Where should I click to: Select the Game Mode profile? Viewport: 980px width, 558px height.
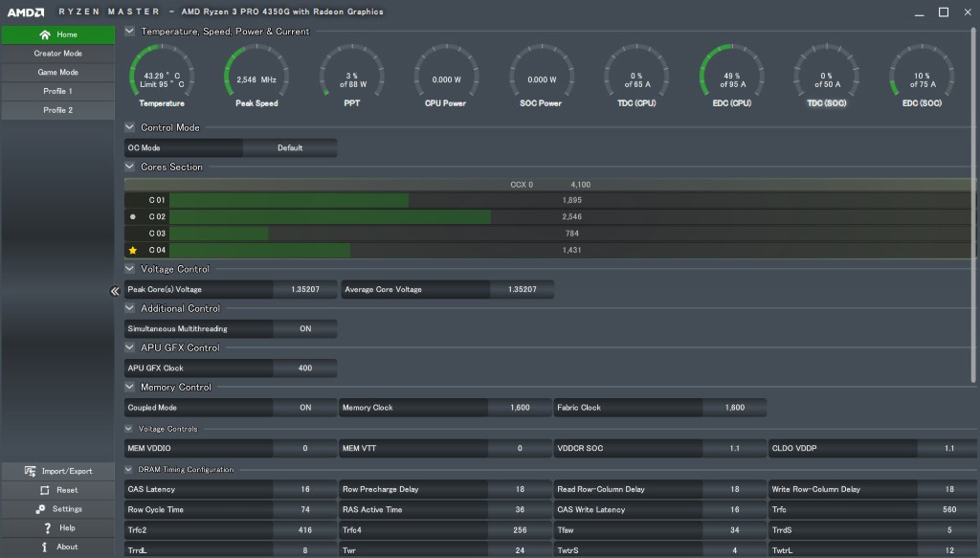(x=57, y=72)
